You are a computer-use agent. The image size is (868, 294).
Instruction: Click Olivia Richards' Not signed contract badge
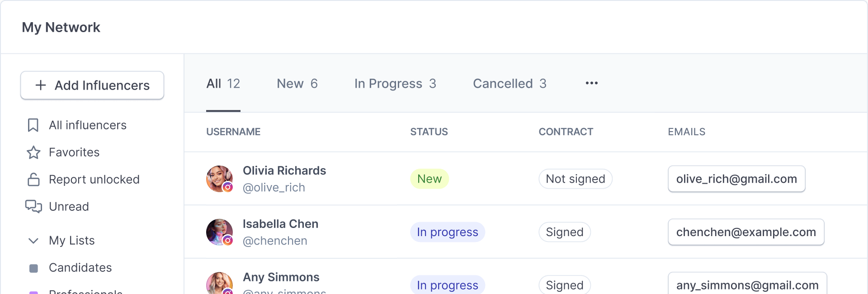575,179
